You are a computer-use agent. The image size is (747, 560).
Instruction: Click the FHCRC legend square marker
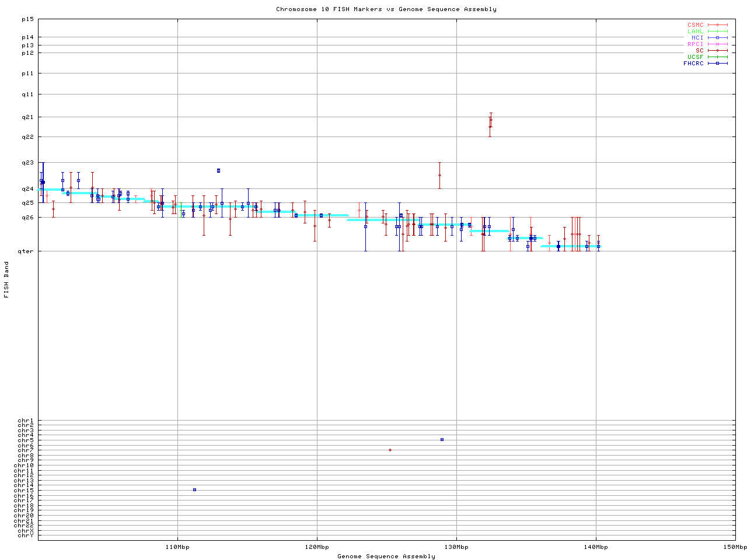click(717, 64)
